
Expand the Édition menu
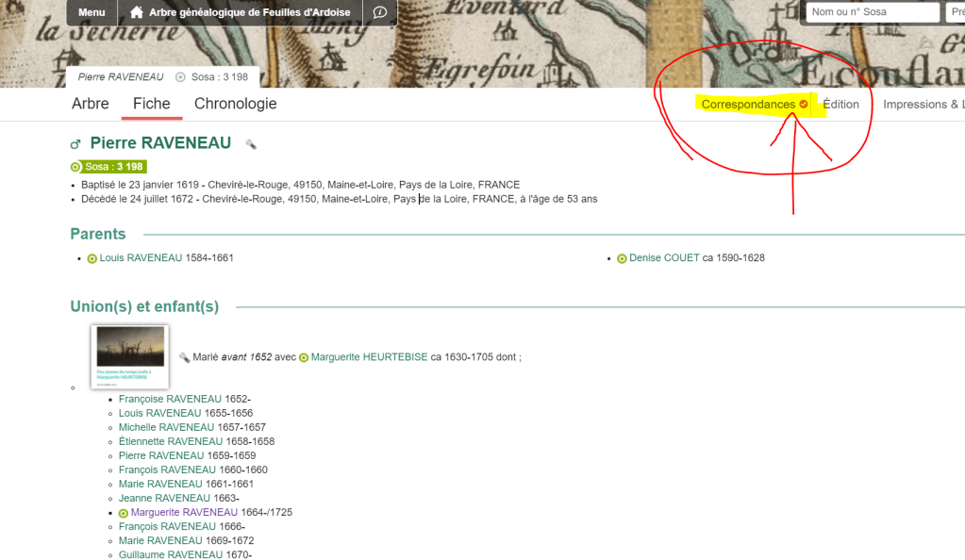click(x=840, y=105)
